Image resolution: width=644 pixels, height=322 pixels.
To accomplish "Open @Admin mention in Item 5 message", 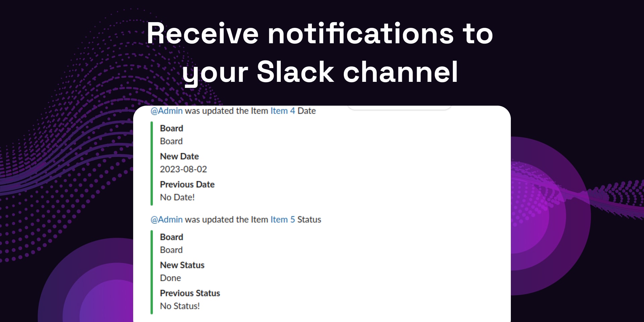I will [x=166, y=220].
